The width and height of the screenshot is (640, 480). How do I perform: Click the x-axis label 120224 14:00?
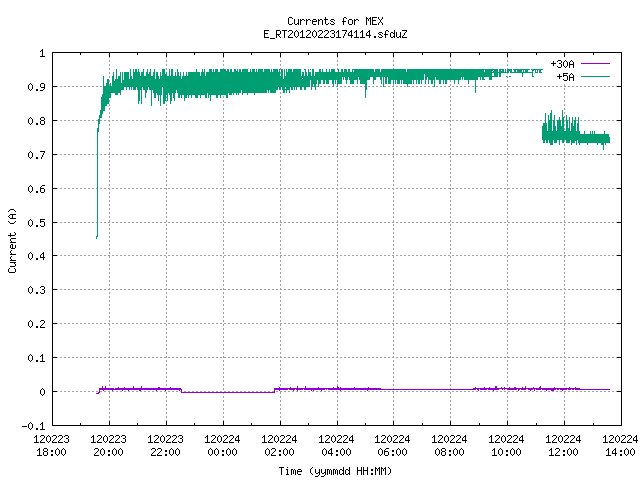pos(620,446)
